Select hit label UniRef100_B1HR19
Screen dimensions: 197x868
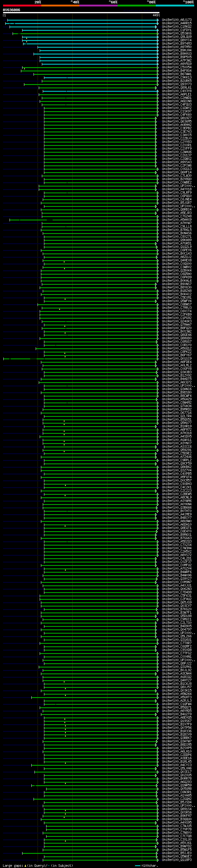(x=176, y=426)
